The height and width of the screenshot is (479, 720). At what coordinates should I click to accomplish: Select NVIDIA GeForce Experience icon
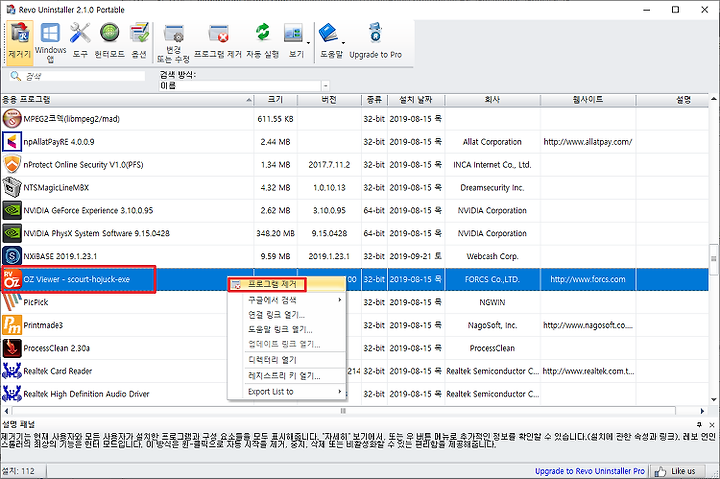[11, 211]
